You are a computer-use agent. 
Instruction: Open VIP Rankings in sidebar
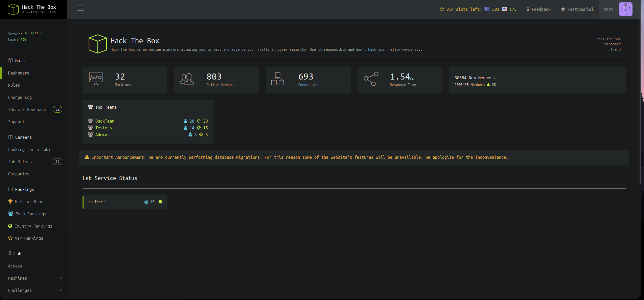coord(29,238)
